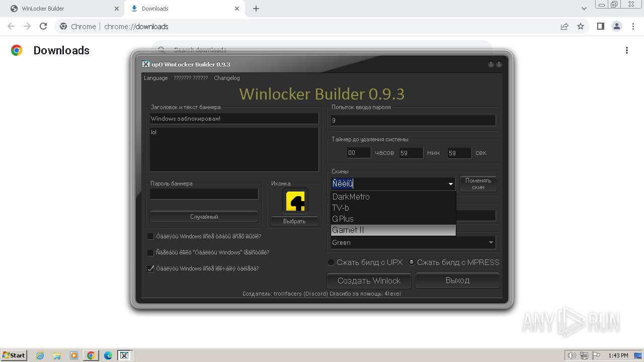The image size is (644, 362).
Task: Click the Выход exit button
Action: 457,281
